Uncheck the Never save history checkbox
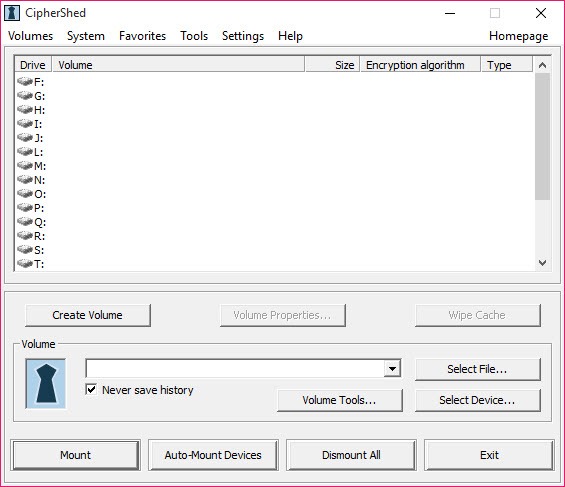Image resolution: width=565 pixels, height=487 pixels. point(92,389)
